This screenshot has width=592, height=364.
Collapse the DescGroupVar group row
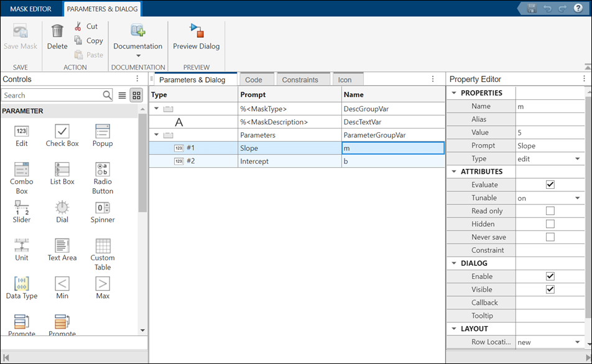coord(156,109)
